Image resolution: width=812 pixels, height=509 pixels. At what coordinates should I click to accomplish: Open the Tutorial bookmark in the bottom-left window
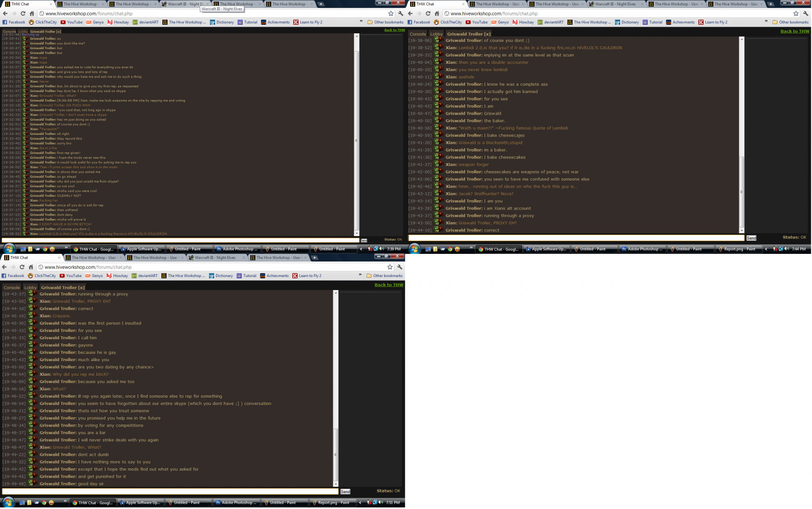click(246, 276)
